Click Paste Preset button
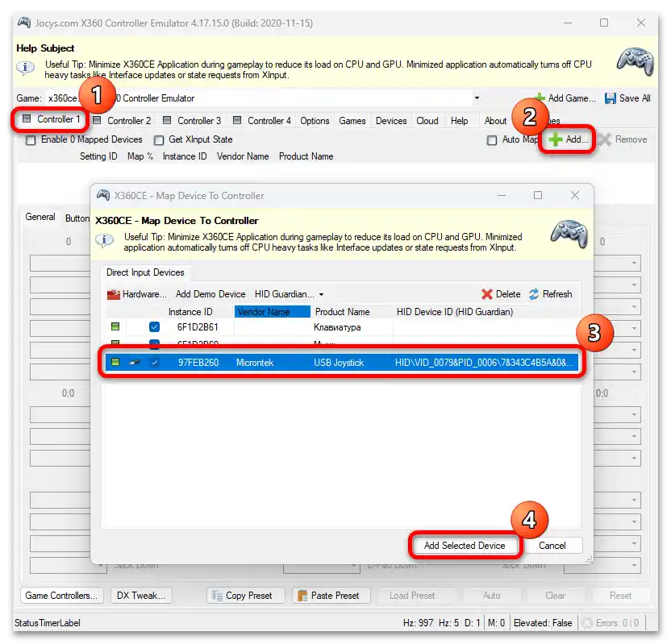Screen dimensions: 671x644 tap(331, 596)
